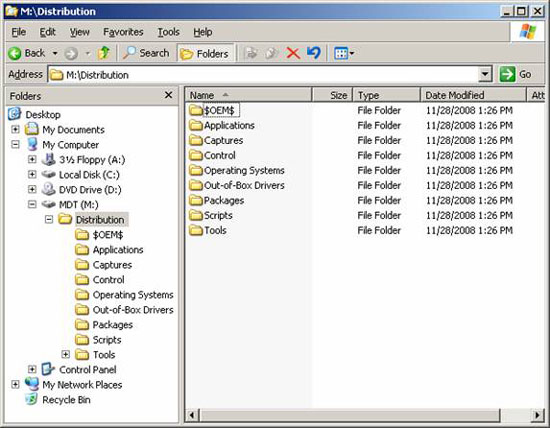
Task: Select Captures folder icon in file list
Action: pyautogui.click(x=196, y=140)
